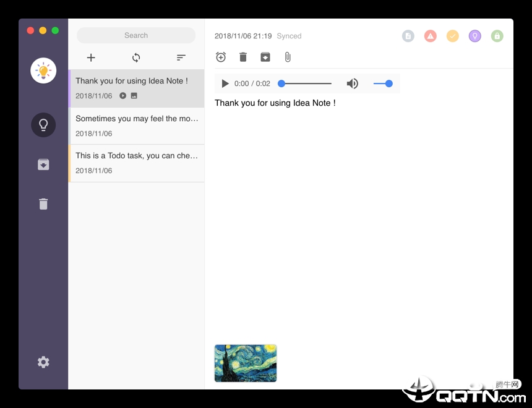
Task: Select note "Thank you for using Idea Note !"
Action: pyautogui.click(x=136, y=88)
